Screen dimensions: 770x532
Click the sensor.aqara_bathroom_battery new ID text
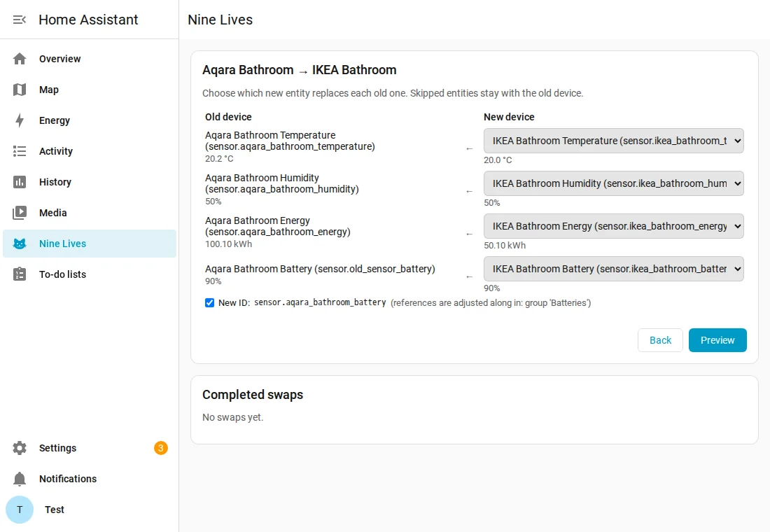(320, 302)
